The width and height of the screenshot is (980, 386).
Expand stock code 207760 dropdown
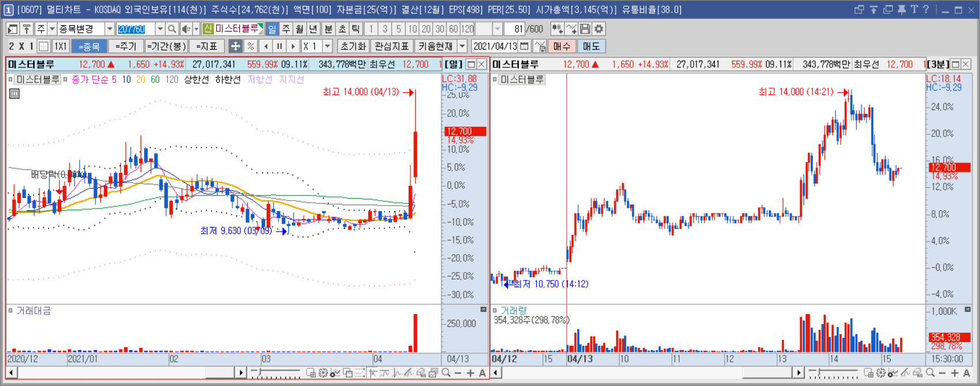(x=160, y=29)
